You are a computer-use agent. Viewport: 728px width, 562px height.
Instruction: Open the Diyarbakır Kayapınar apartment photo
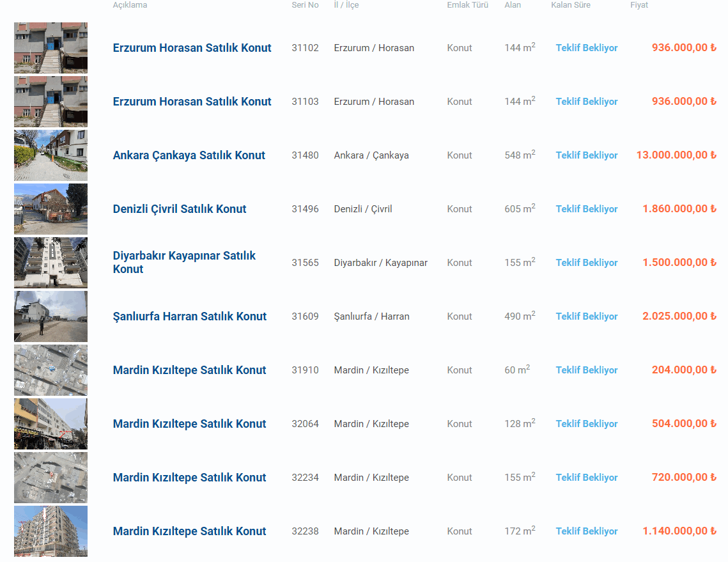pos(50,263)
